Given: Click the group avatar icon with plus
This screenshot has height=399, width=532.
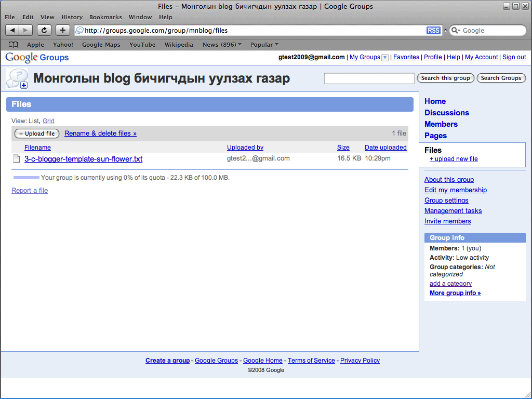Looking at the screenshot, I should click(17, 78).
